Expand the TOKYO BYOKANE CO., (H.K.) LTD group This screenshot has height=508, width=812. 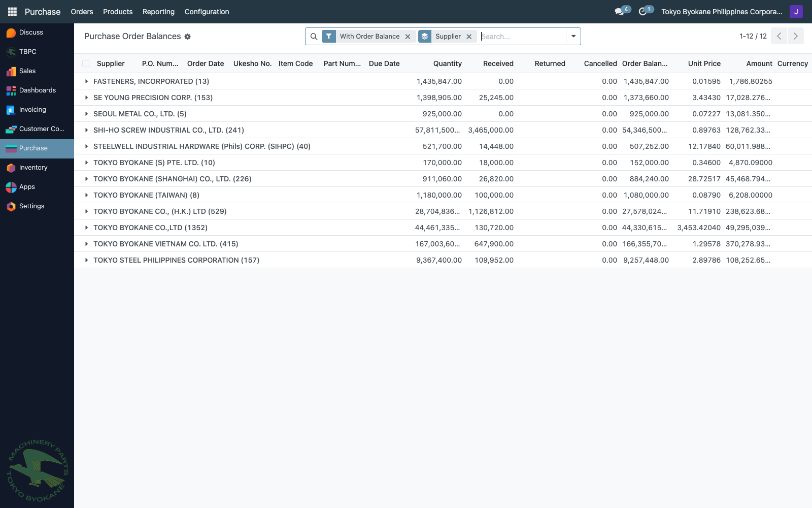(x=87, y=211)
